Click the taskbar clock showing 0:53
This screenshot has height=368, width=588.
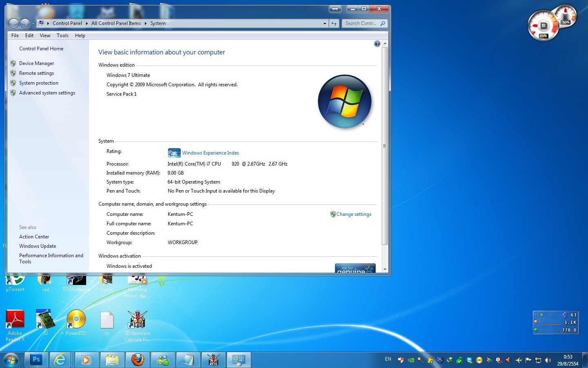(568, 360)
